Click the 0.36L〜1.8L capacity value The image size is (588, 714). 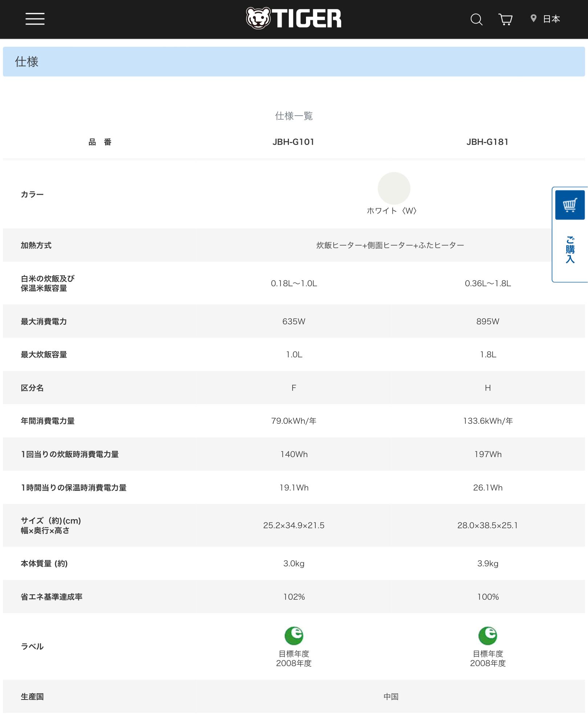coord(488,283)
